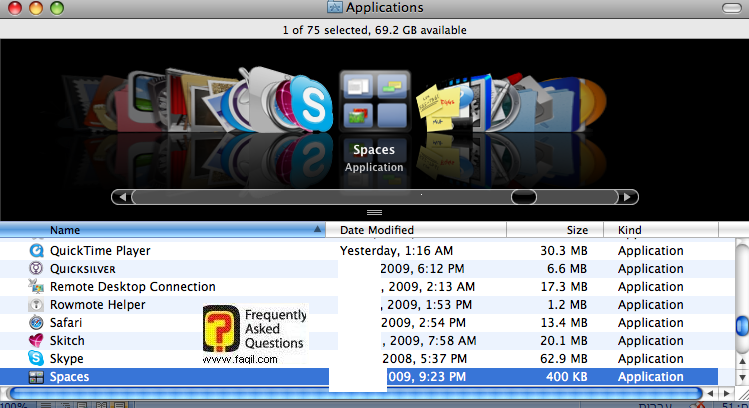
Task: Select the Spaces cover in Cover Flow
Action: tap(375, 101)
